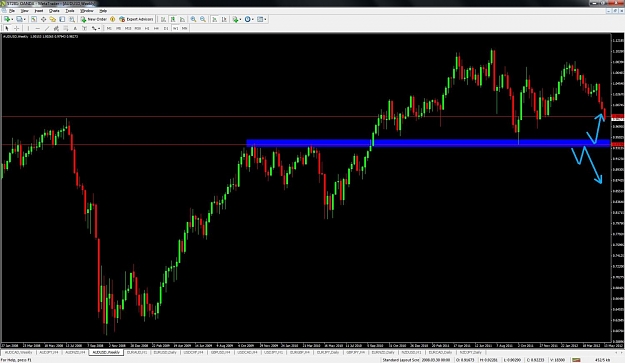This screenshot has width=625, height=363.
Task: Open the View menu
Action: pos(24,11)
